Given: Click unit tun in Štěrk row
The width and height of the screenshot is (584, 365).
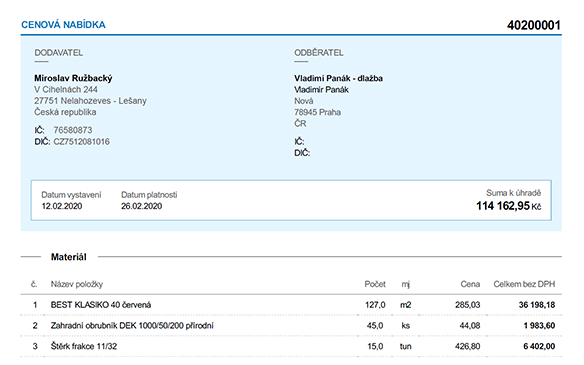Looking at the screenshot, I should 406,347.
